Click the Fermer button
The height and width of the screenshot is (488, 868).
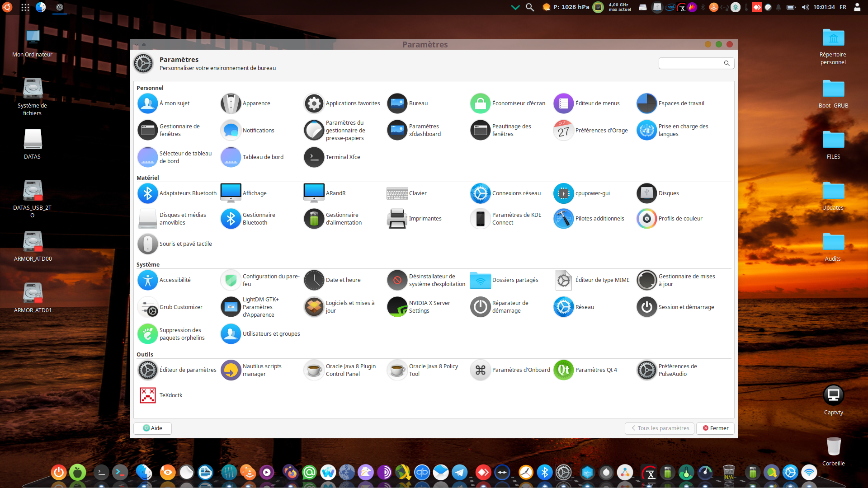tap(715, 428)
